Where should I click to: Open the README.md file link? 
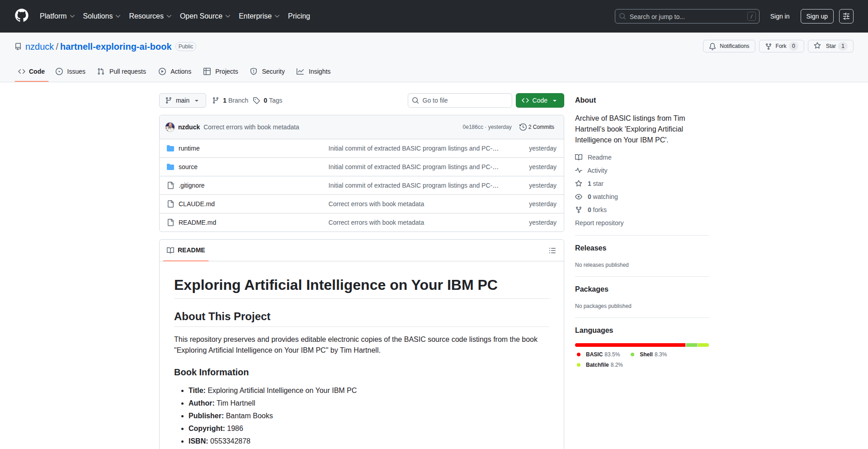click(x=197, y=222)
